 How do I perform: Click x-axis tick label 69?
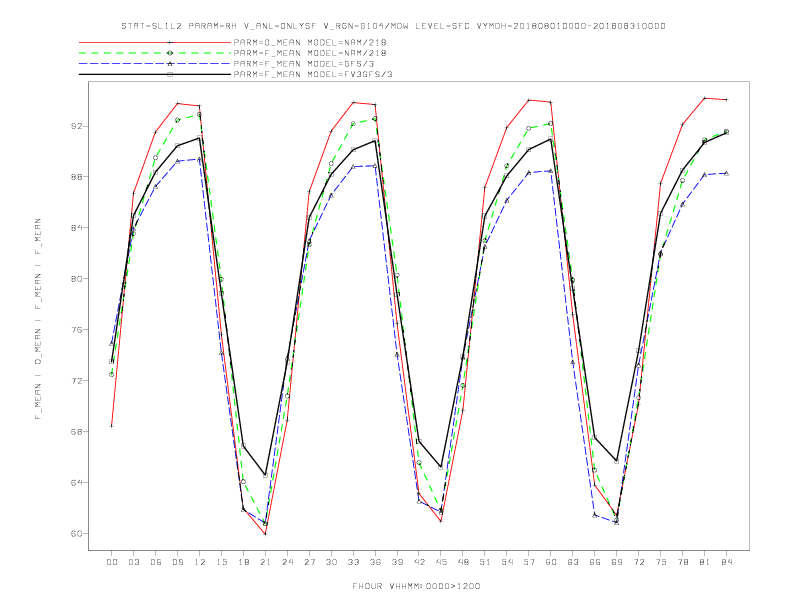pos(617,562)
